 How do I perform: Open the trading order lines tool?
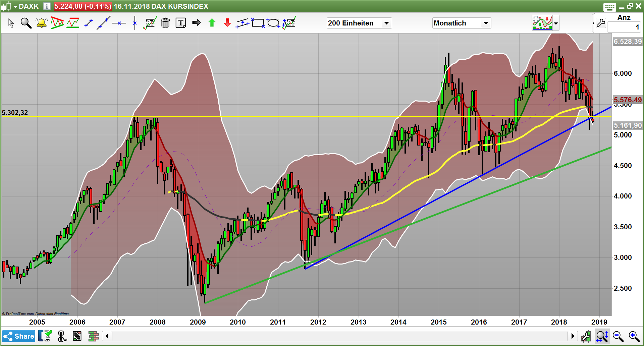click(150, 23)
